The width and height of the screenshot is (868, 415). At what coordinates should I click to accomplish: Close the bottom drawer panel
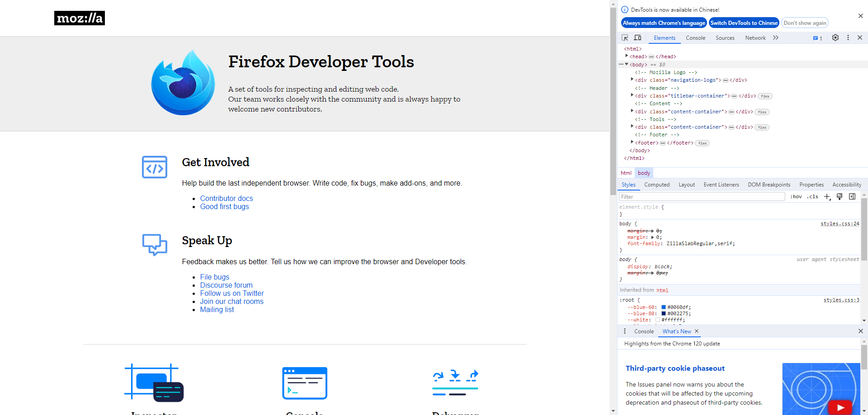click(x=861, y=331)
